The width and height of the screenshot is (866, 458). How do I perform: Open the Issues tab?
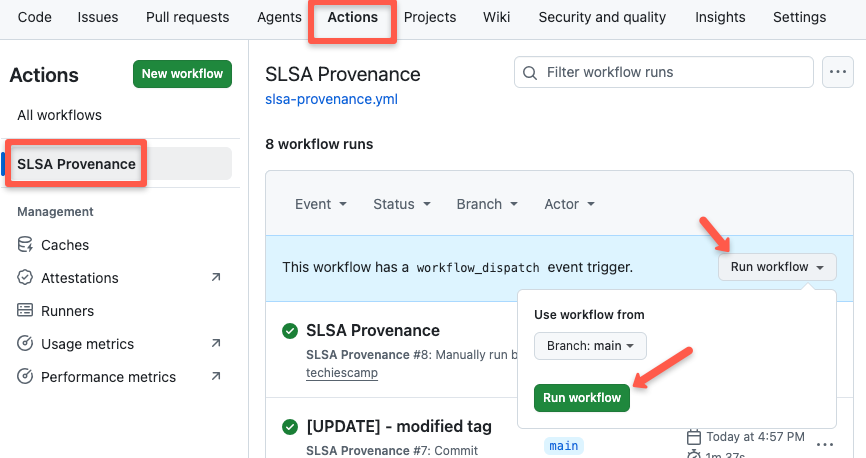98,17
